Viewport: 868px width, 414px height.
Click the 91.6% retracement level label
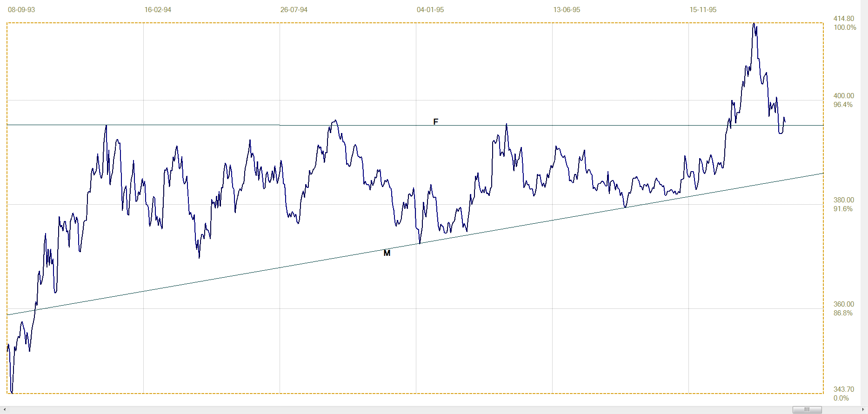[x=843, y=209]
